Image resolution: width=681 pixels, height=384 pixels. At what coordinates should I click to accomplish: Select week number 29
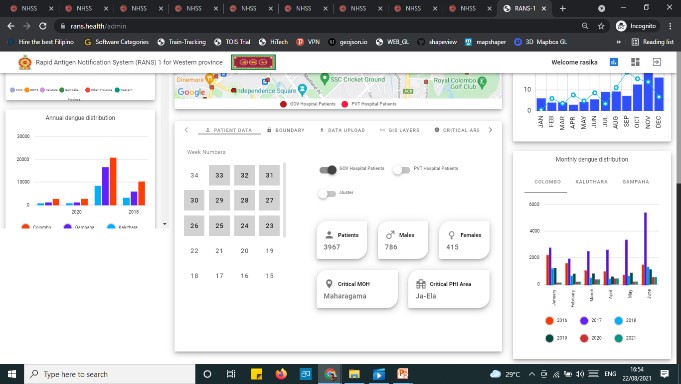219,200
